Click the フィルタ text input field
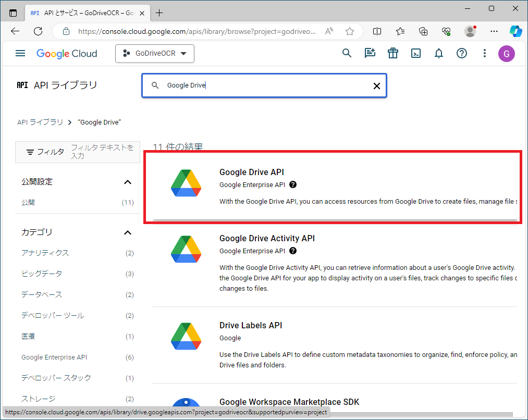Viewport: 528px width, 420px height. point(102,152)
